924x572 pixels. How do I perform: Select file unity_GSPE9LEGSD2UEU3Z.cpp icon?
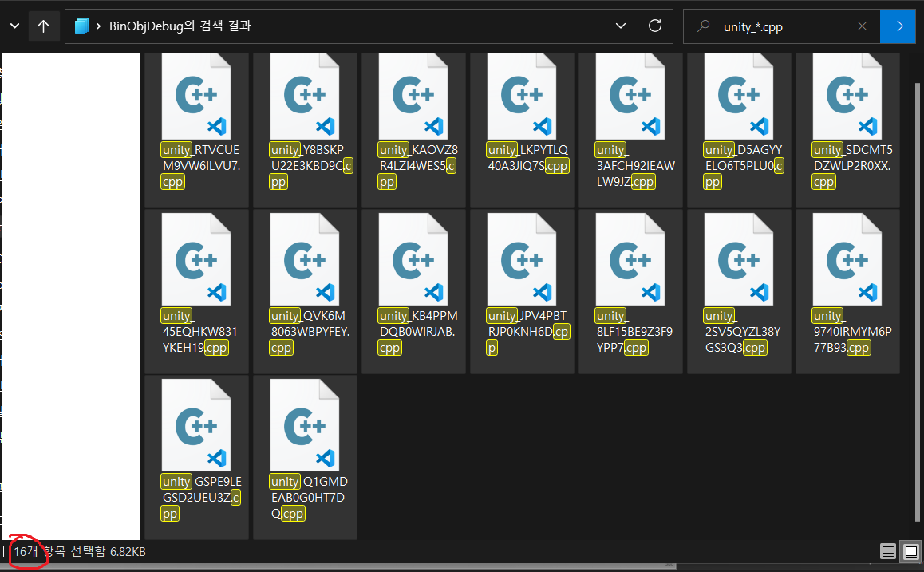pyautogui.click(x=196, y=424)
